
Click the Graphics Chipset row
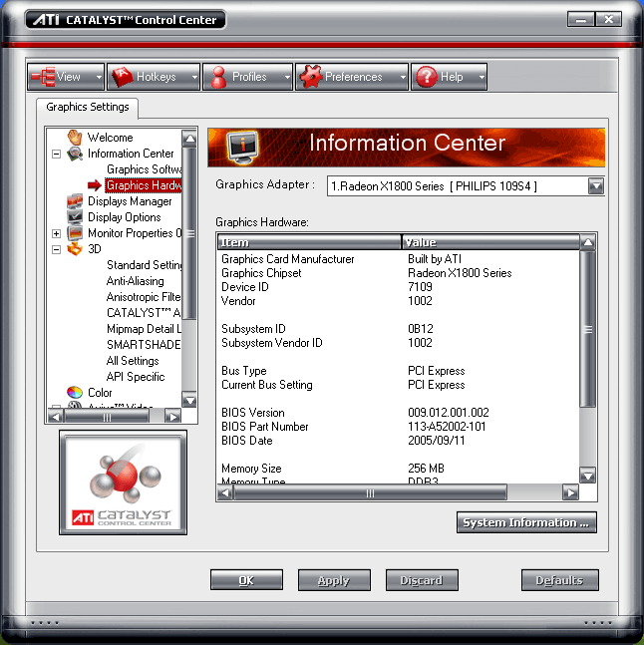[399, 273]
